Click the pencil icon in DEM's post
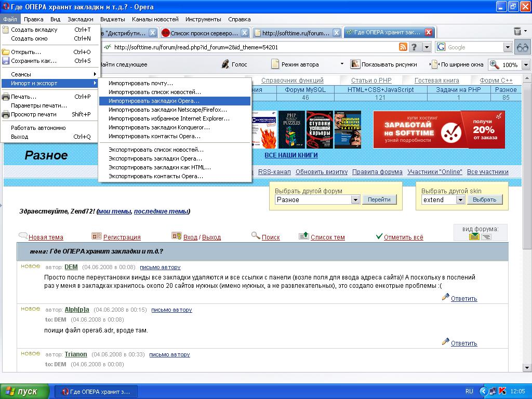532x399 pixels. click(x=445, y=297)
